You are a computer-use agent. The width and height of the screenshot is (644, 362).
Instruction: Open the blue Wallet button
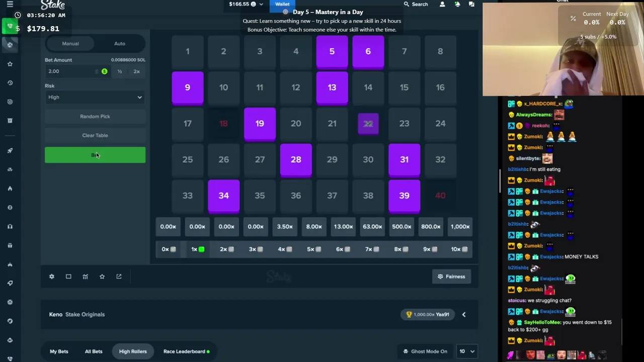tap(282, 5)
